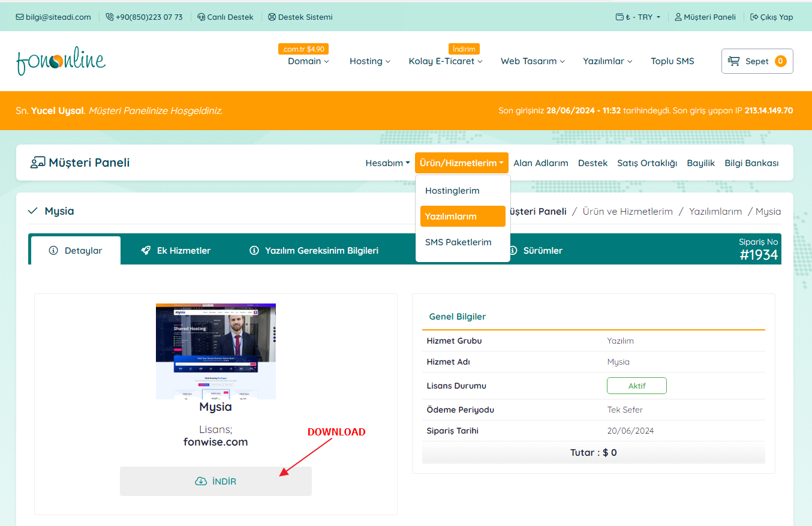Click the envelope icon beside bilgi@siteadi.com
This screenshot has height=526, width=812.
[x=20, y=17]
